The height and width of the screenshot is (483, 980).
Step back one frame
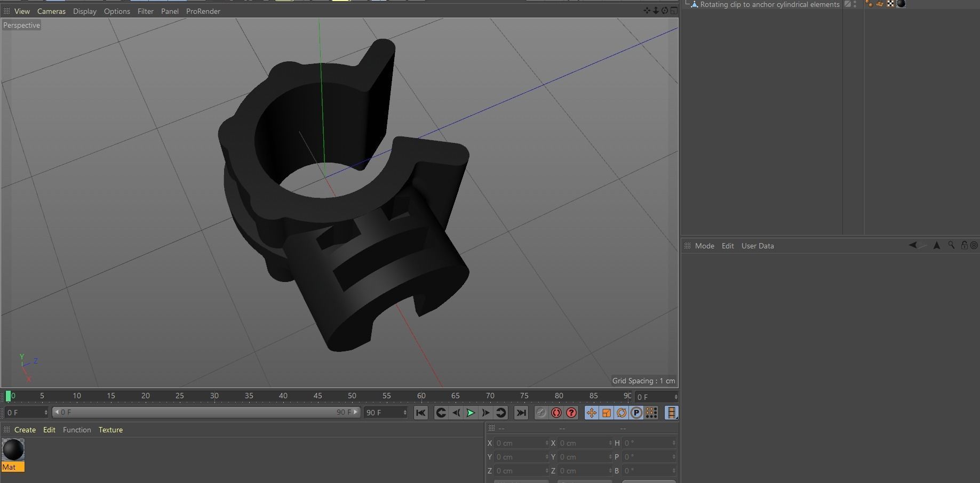[456, 413]
